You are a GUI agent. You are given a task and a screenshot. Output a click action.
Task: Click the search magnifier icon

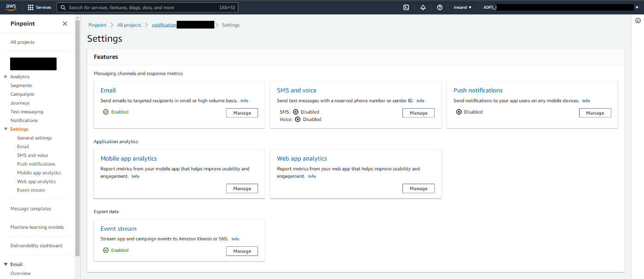63,7
